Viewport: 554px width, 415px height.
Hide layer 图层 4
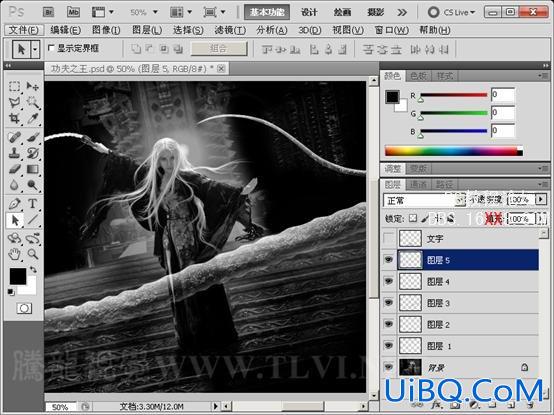(x=389, y=281)
